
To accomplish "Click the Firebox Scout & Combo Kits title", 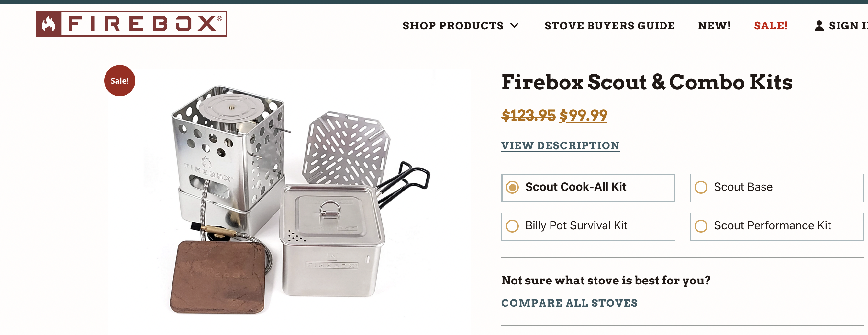I will point(647,82).
